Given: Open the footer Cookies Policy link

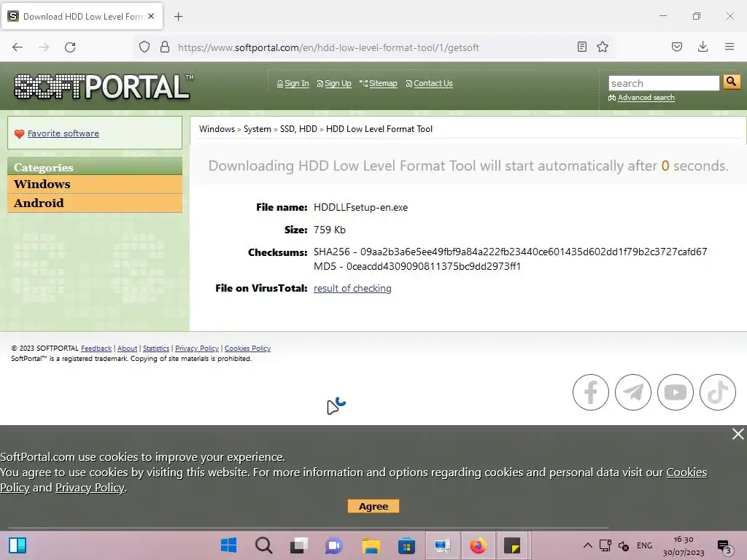Looking at the screenshot, I should click(x=248, y=349).
